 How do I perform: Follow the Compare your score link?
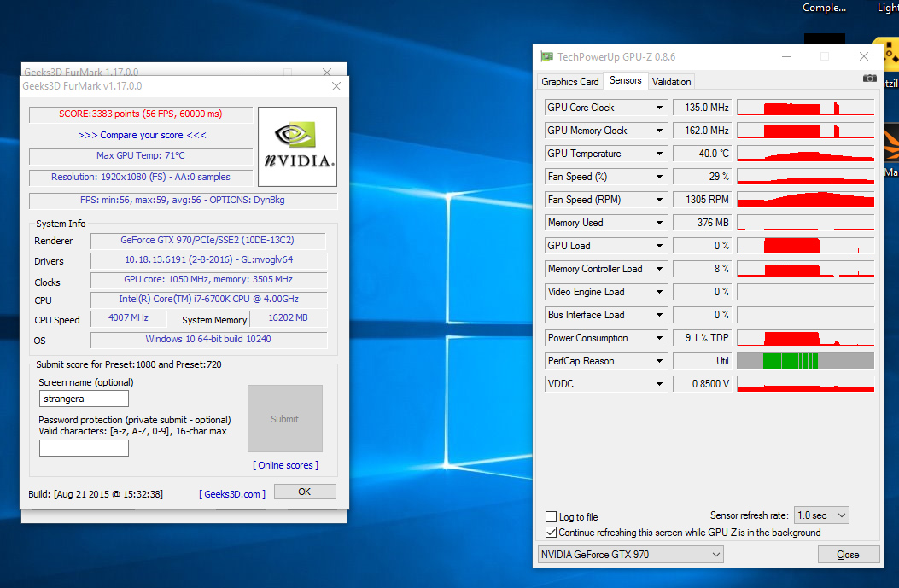click(x=142, y=135)
